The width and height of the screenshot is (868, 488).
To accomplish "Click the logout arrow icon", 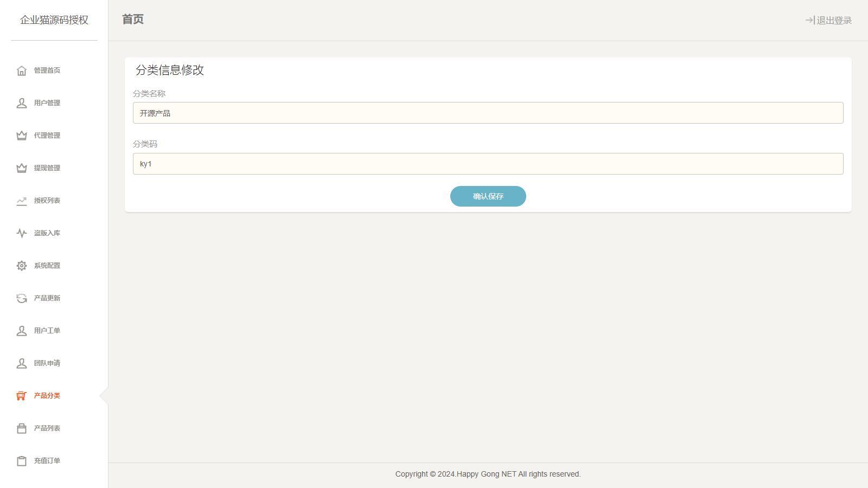I will click(810, 20).
